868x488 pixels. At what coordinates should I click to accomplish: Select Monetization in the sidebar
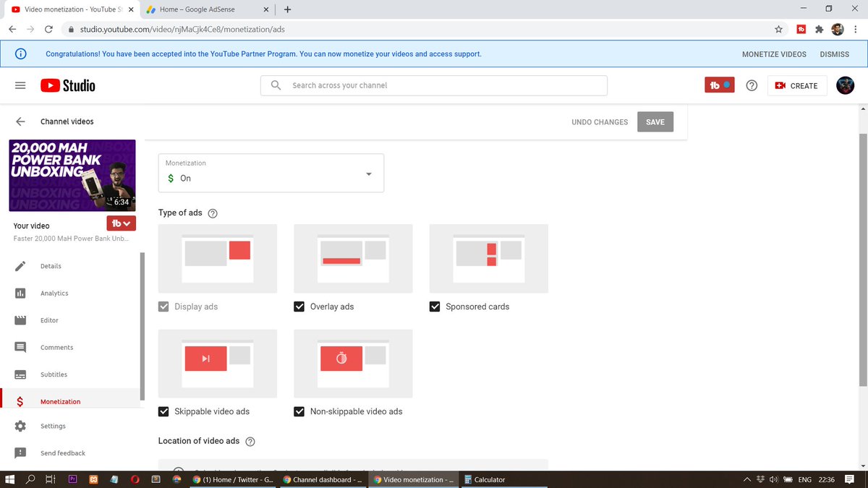click(70, 401)
